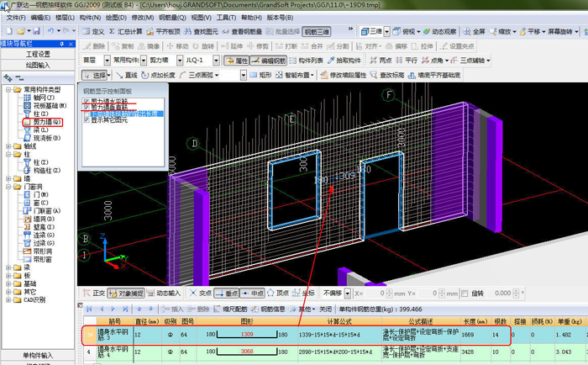The width and height of the screenshot is (588, 365).
Task: Toggle 旋转 rotate checkbox
Action: click(x=465, y=294)
